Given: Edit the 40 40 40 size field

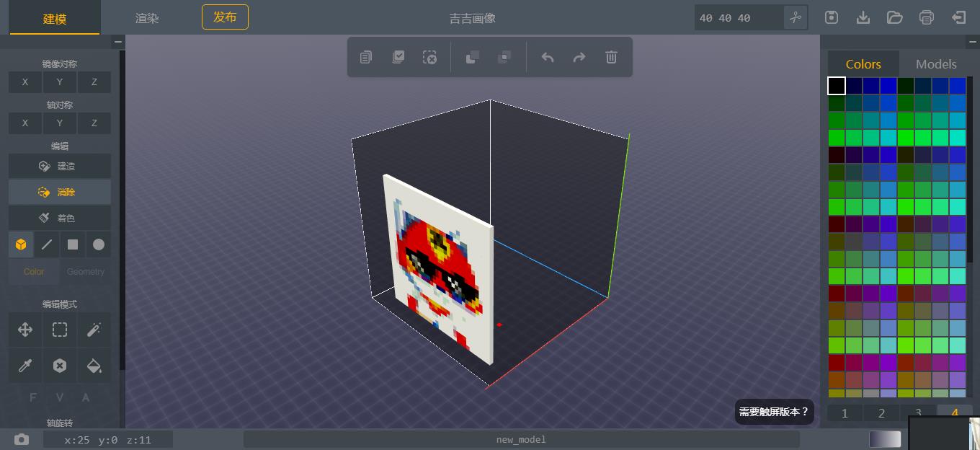Looking at the screenshot, I should coord(739,17).
